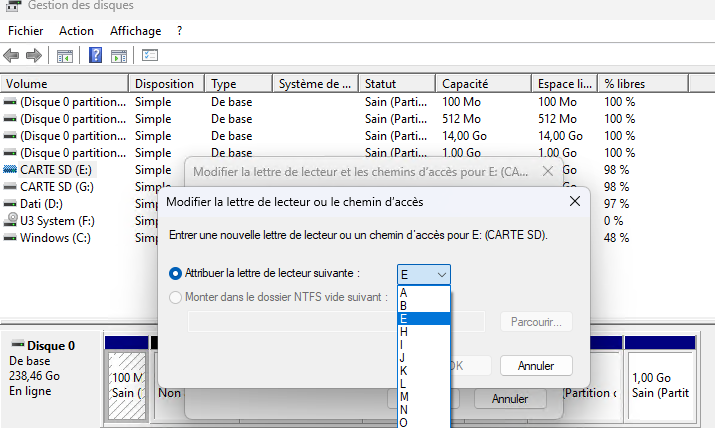The image size is (715, 428).
Task: Sort by the Volume column header
Action: pyautogui.click(x=64, y=84)
